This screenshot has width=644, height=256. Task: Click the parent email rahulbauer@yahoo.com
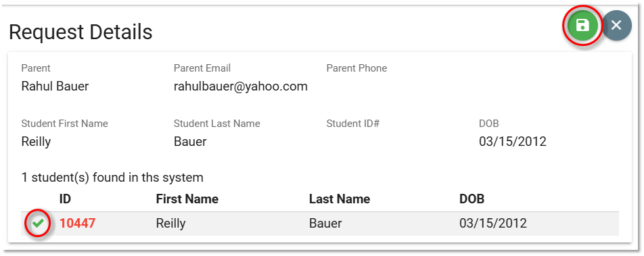coord(241,86)
